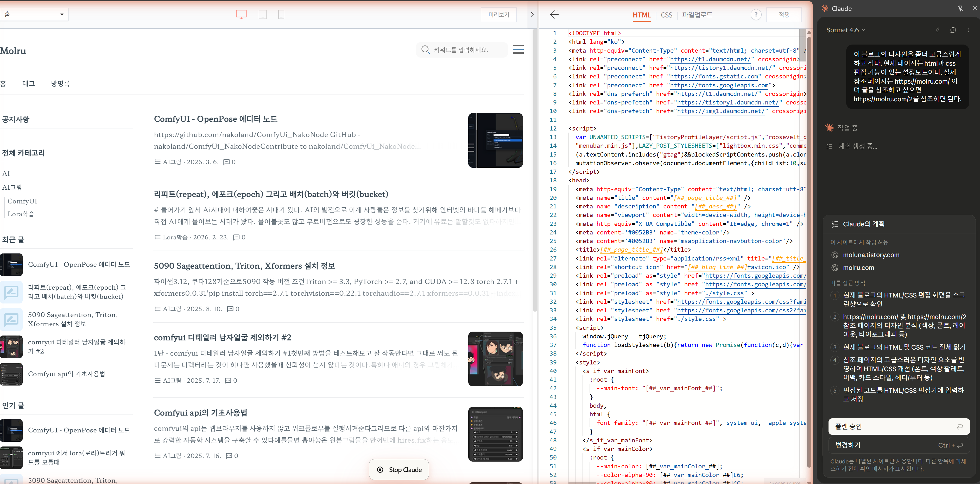Switch to desktop preview device icon
The width and height of the screenshot is (980, 484).
pyautogui.click(x=241, y=15)
